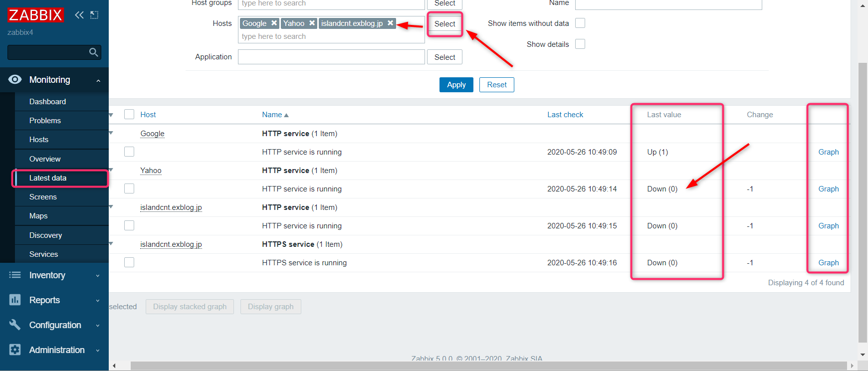Screen dimensions: 868x371
Task: Click the Display stacked graph button
Action: [190, 306]
